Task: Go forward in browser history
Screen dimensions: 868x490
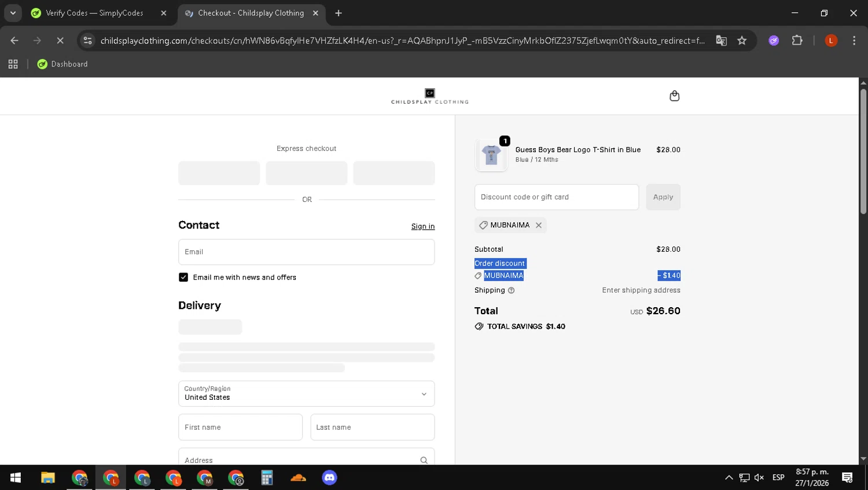Action: tap(37, 40)
